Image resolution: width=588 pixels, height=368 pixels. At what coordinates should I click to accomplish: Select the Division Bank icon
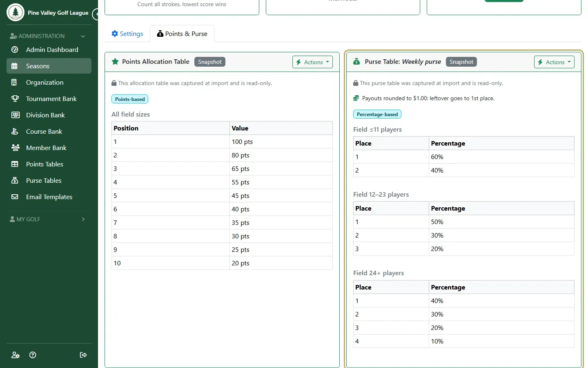[x=15, y=115]
